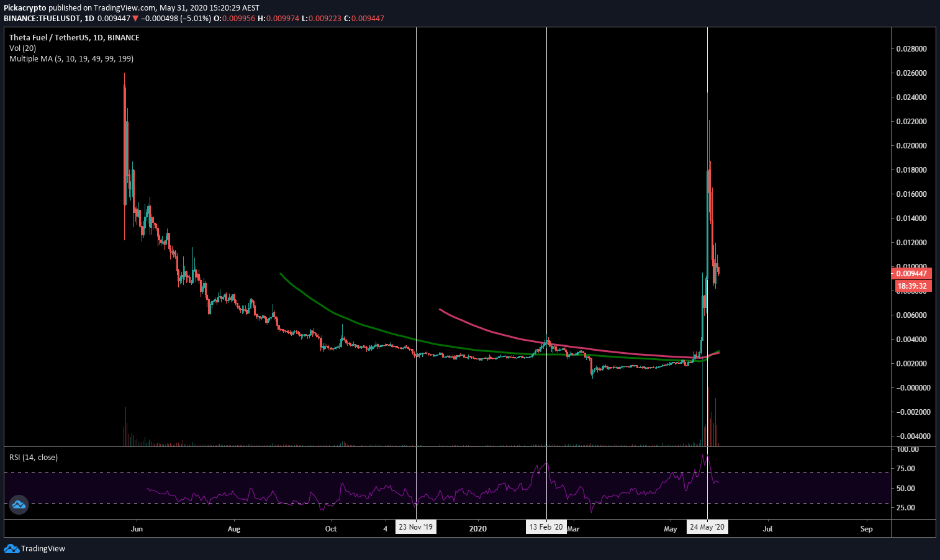Click the 0.020000 price axis label
This screenshot has width=940, height=560.
[x=911, y=146]
